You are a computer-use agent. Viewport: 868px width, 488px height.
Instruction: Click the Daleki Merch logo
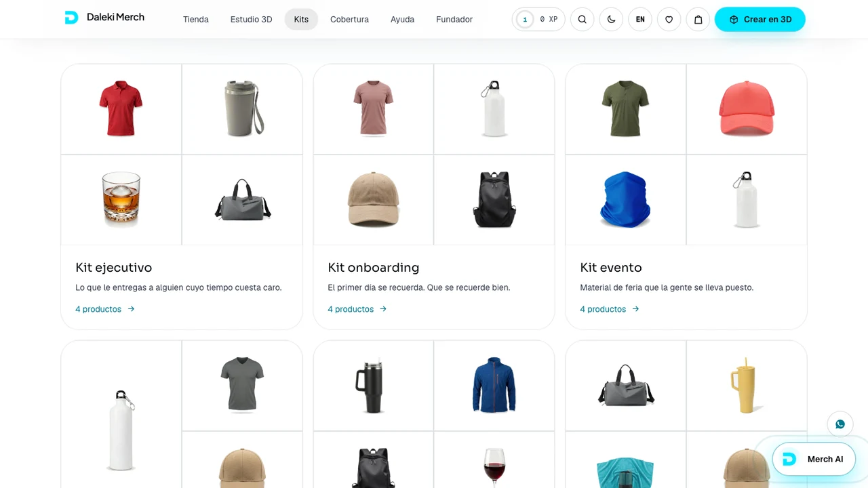104,18
